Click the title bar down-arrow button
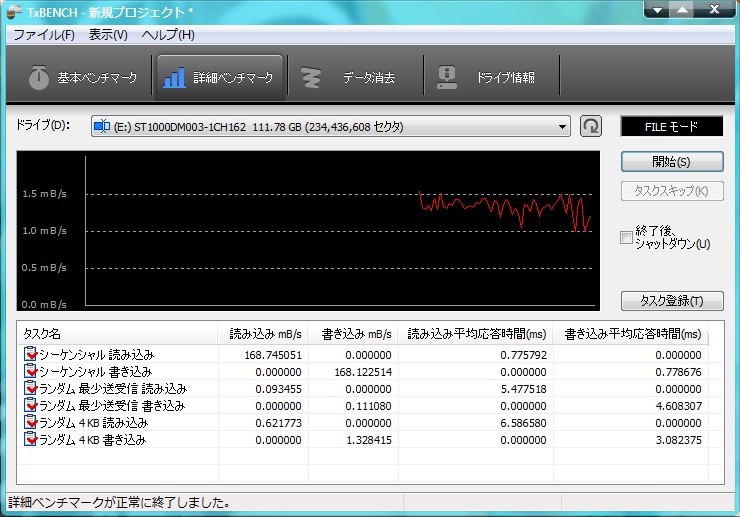The height and width of the screenshot is (517, 740). point(657,10)
